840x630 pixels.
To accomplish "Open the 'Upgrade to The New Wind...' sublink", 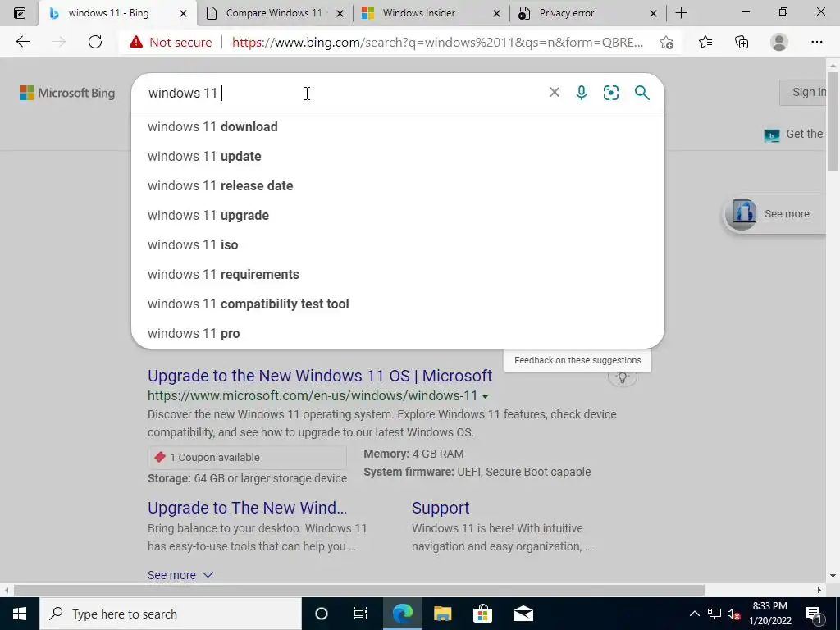I will click(x=248, y=508).
